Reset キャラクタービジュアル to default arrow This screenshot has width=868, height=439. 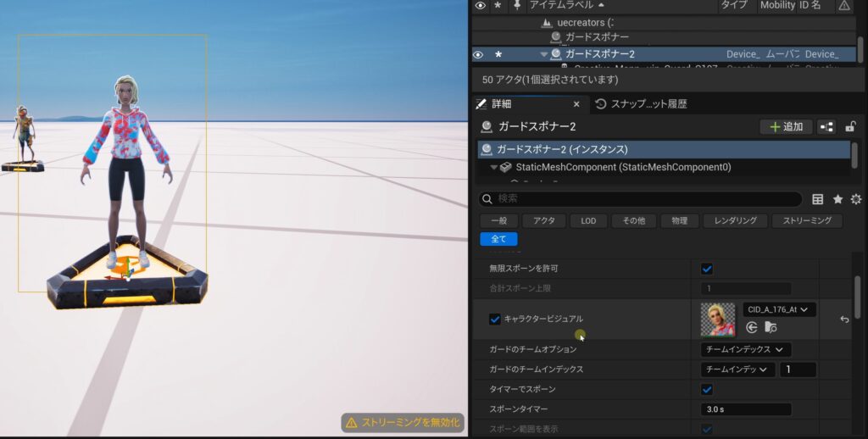(844, 320)
